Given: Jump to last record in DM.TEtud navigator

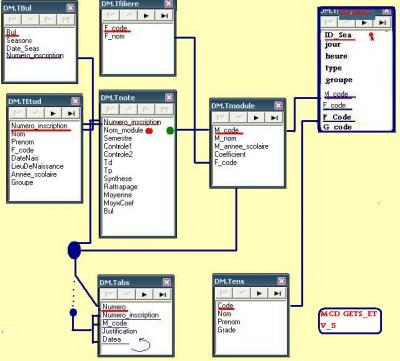Looking at the screenshot, I should point(71,113).
